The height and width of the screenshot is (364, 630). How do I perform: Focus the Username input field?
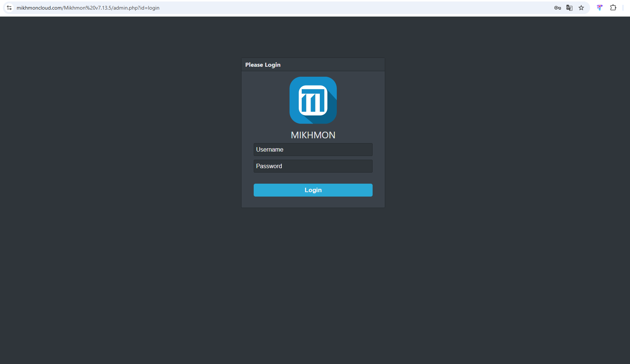[313, 150]
